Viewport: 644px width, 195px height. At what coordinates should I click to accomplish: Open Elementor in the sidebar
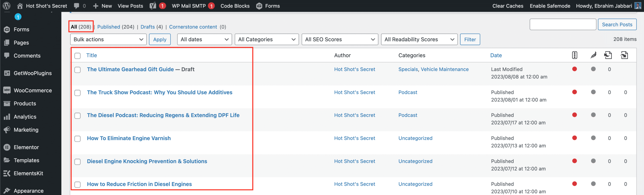pos(26,147)
